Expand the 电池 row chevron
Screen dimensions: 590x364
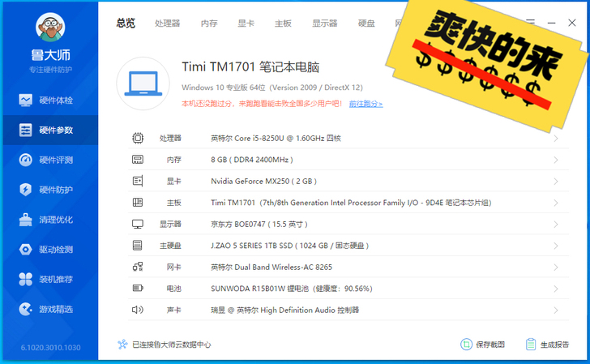tap(556, 289)
